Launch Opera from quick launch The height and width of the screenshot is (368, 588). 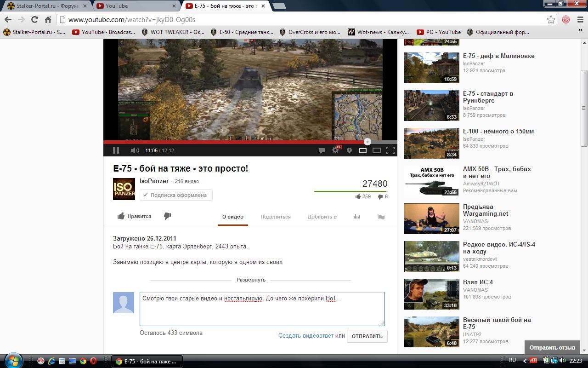(93, 361)
